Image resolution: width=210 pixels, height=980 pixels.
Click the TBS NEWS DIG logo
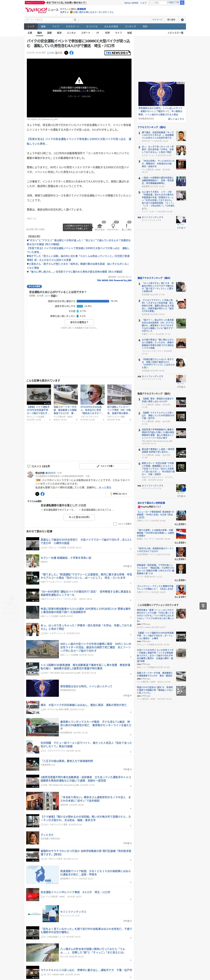(x=118, y=53)
